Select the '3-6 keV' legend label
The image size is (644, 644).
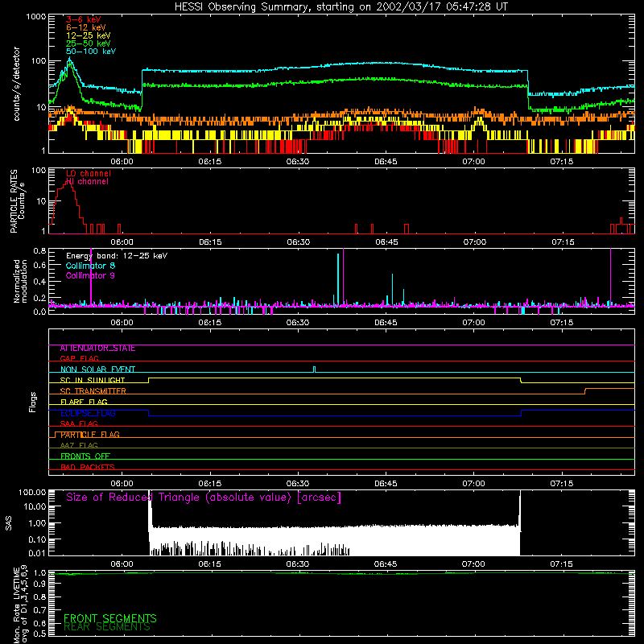[x=83, y=19]
